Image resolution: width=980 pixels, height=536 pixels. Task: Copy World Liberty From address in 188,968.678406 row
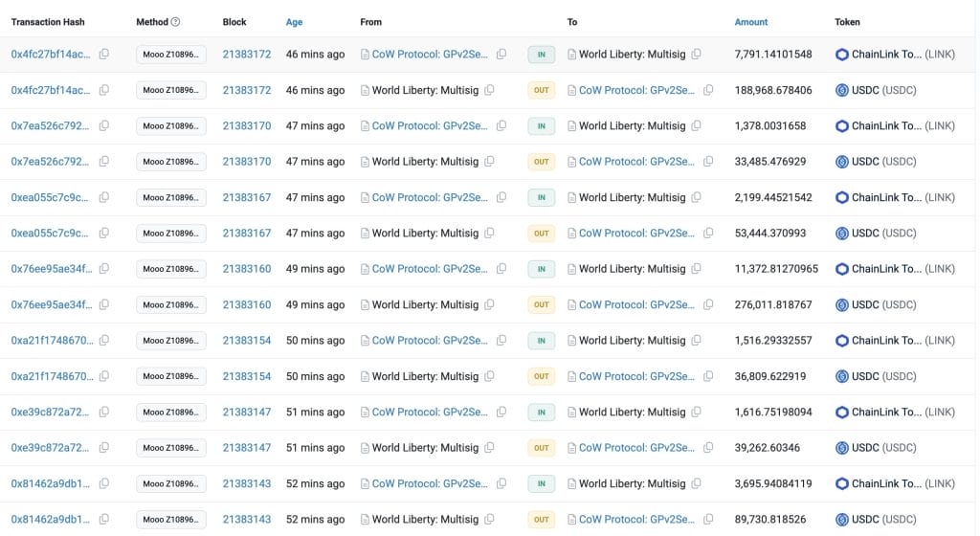click(x=489, y=90)
